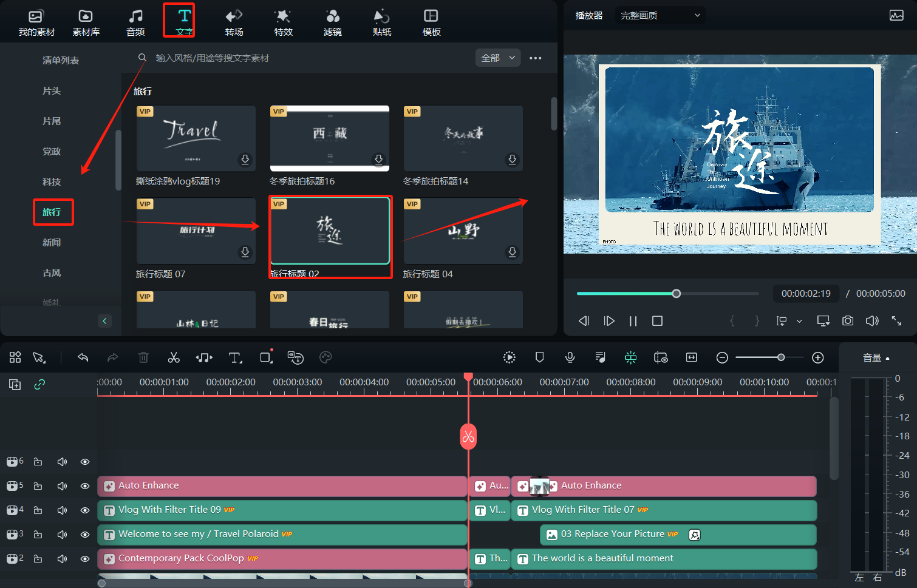Download the 撕纸涂鸦vlog标题19 title template
Screen dimensions: 917x588
pos(245,159)
